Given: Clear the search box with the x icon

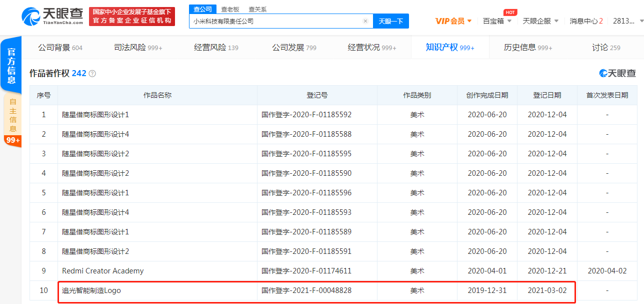Looking at the screenshot, I should click(x=365, y=22).
